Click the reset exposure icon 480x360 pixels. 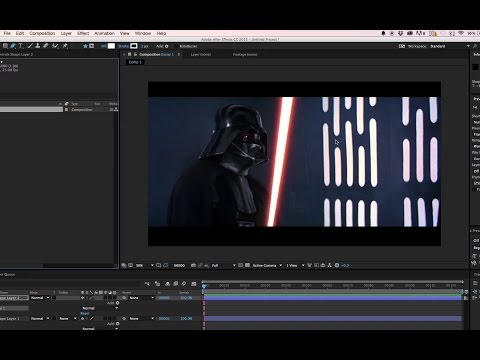(337, 265)
